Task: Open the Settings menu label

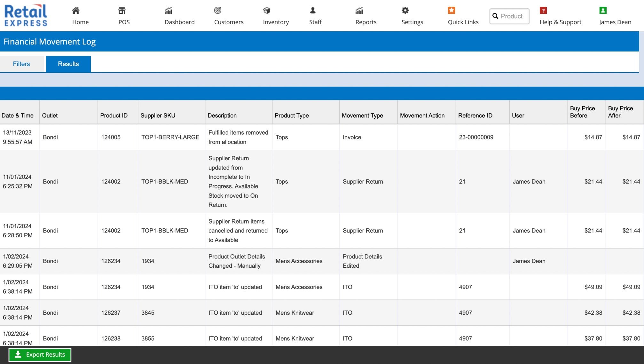Action: point(412,22)
